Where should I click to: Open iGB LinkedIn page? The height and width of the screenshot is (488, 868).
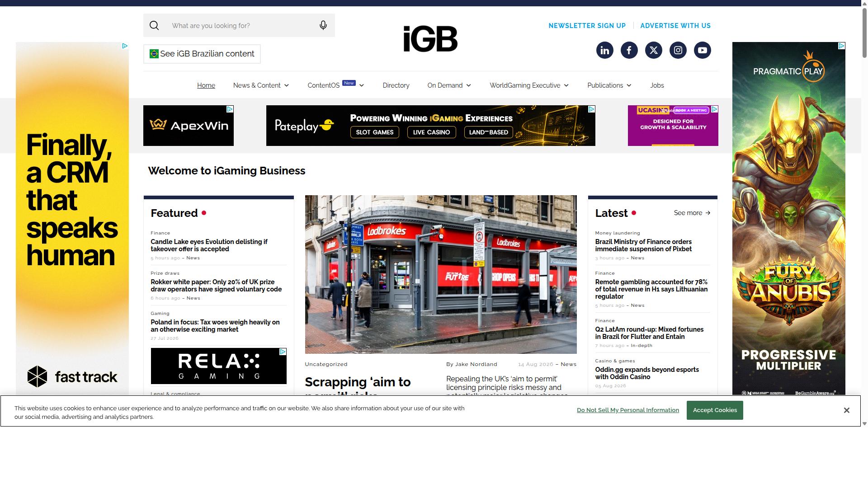605,50
